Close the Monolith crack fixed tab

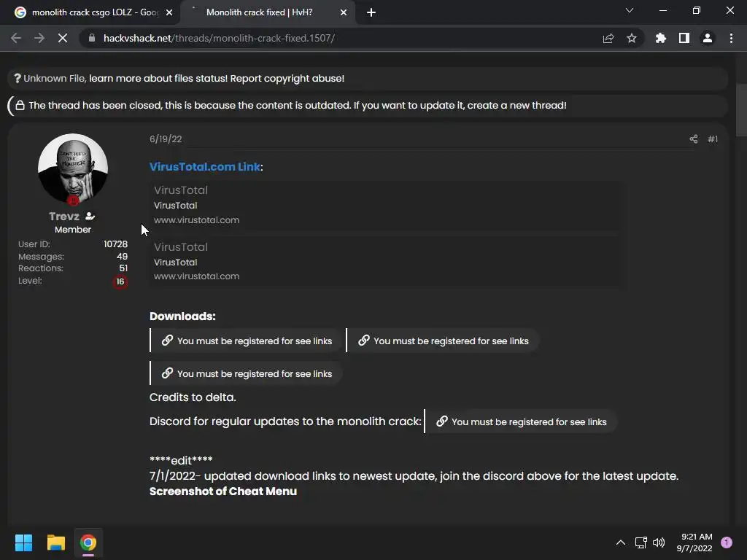click(344, 12)
